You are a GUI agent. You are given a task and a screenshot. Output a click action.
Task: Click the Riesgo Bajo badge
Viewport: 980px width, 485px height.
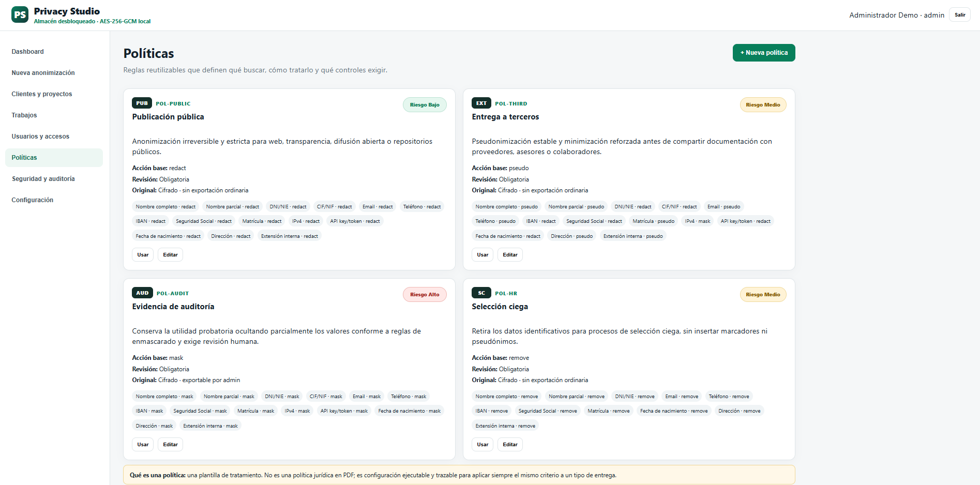[x=425, y=105]
